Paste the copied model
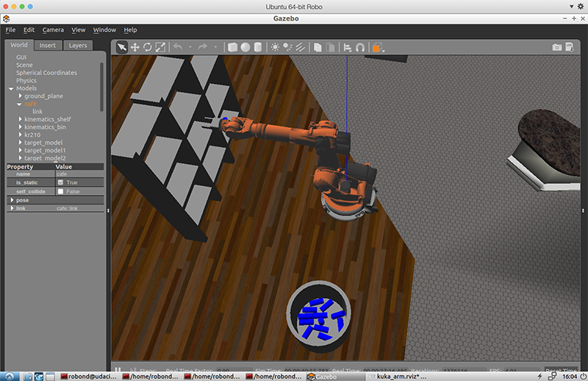This screenshot has width=588, height=381. 330,47
